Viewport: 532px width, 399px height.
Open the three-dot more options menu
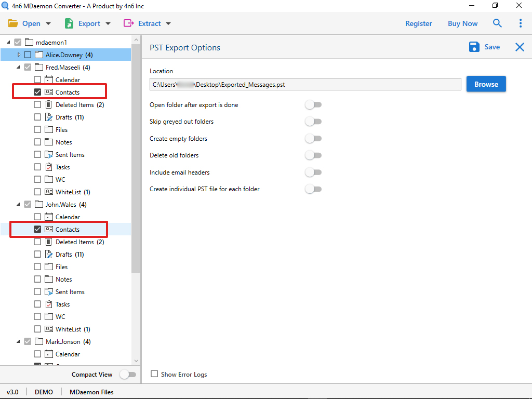(521, 23)
